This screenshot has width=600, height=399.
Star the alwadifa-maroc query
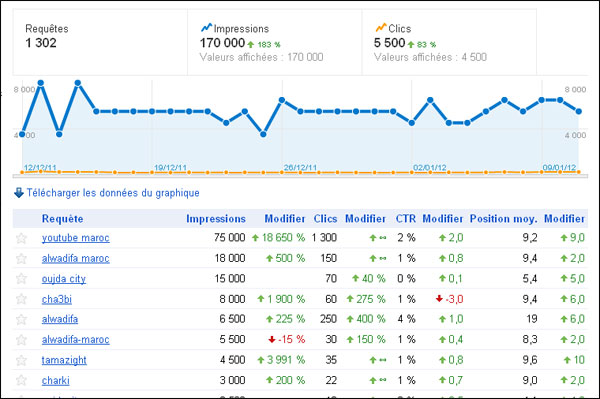click(x=21, y=340)
